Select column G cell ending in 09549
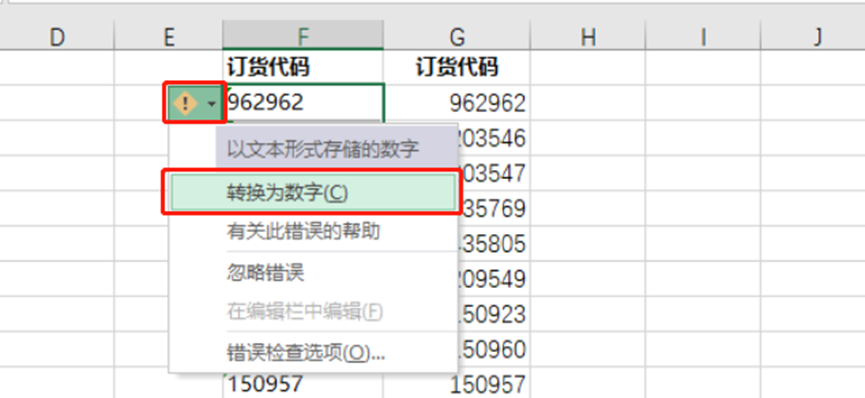 [494, 279]
